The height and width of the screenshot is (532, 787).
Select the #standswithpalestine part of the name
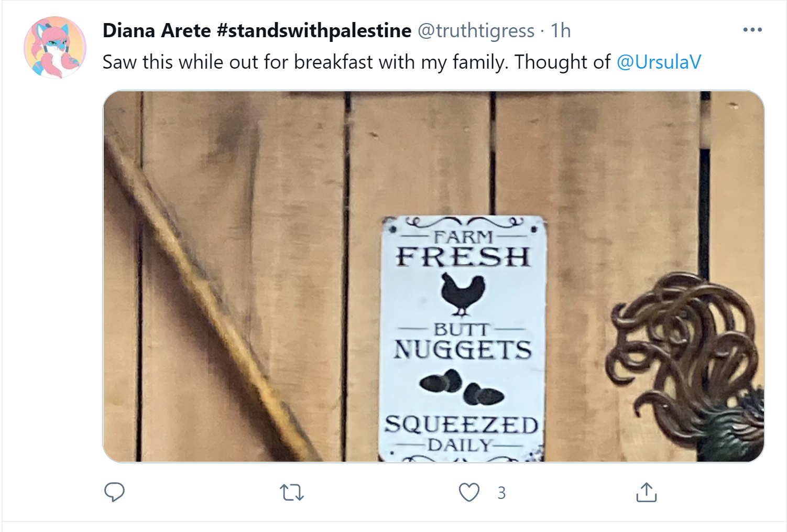click(x=314, y=30)
